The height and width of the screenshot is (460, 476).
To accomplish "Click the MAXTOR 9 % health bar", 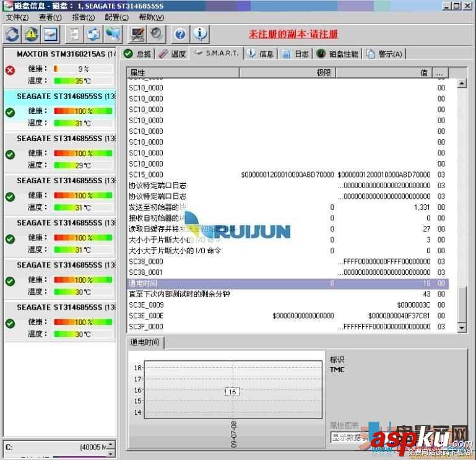I will pos(83,69).
